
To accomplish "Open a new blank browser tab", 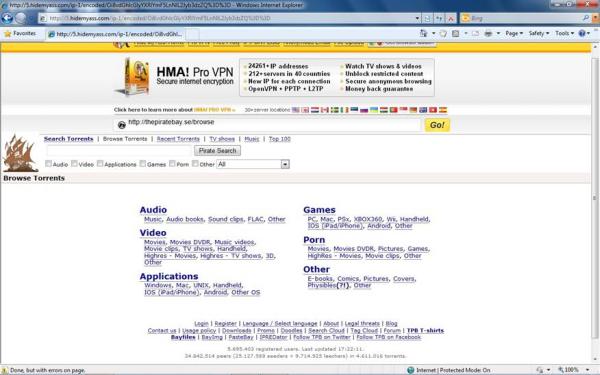I will coord(193,34).
